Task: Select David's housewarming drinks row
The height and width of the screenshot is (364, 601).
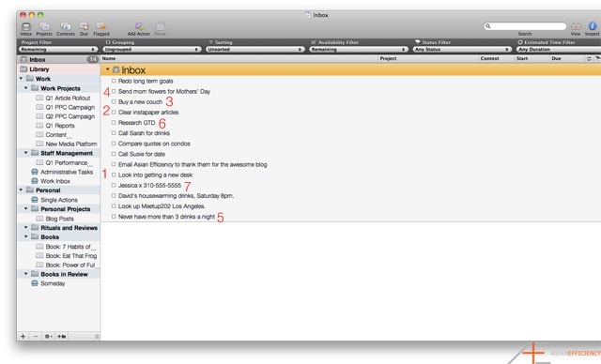Action: (x=176, y=195)
